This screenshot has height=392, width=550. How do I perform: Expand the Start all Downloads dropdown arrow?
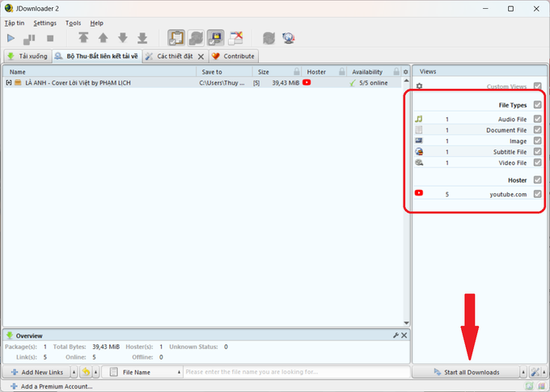pyautogui.click(x=523, y=372)
